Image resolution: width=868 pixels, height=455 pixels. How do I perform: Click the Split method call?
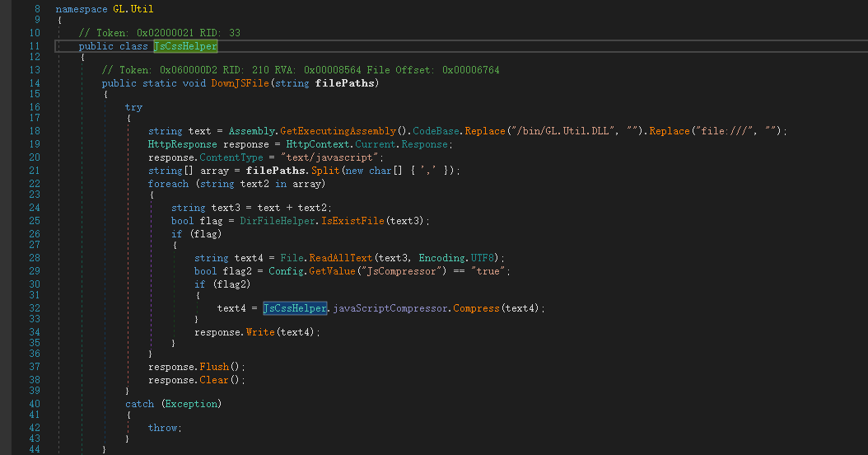[x=325, y=171]
